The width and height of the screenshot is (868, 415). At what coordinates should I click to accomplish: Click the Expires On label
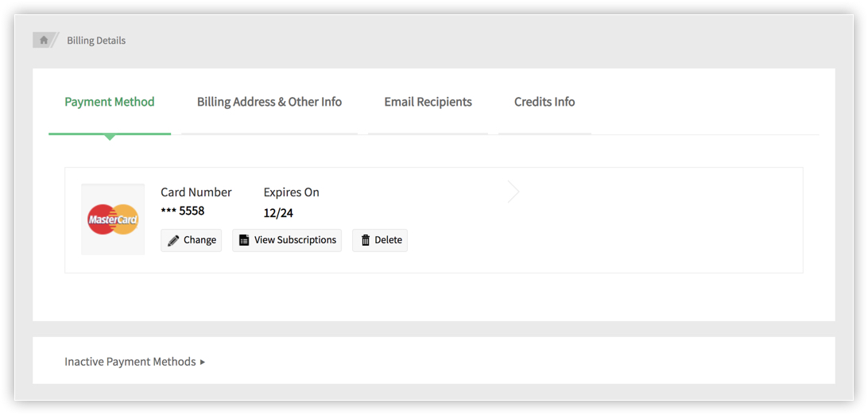point(292,192)
